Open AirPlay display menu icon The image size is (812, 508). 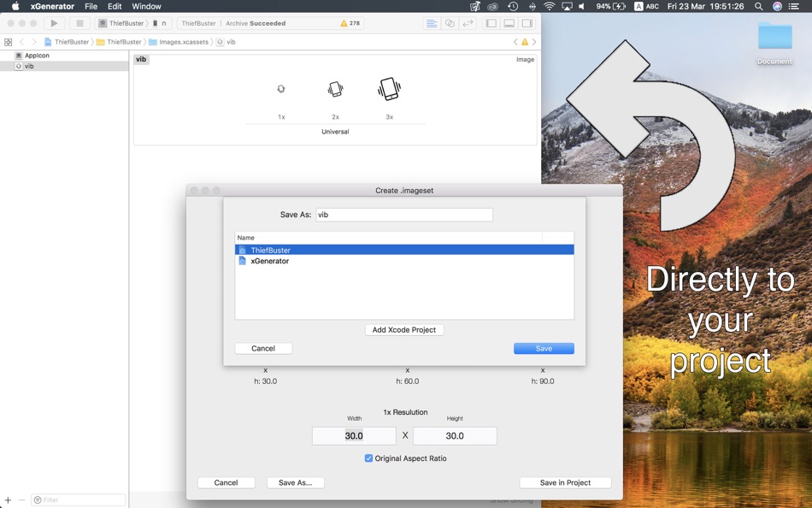567,6
